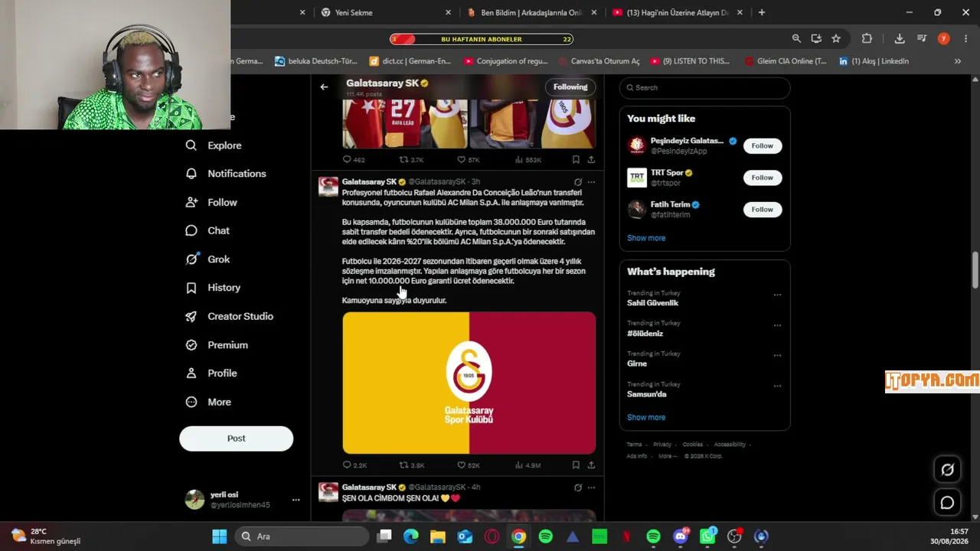View analytics of post with 4.9M views
980x551 pixels.
pyautogui.click(x=528, y=465)
